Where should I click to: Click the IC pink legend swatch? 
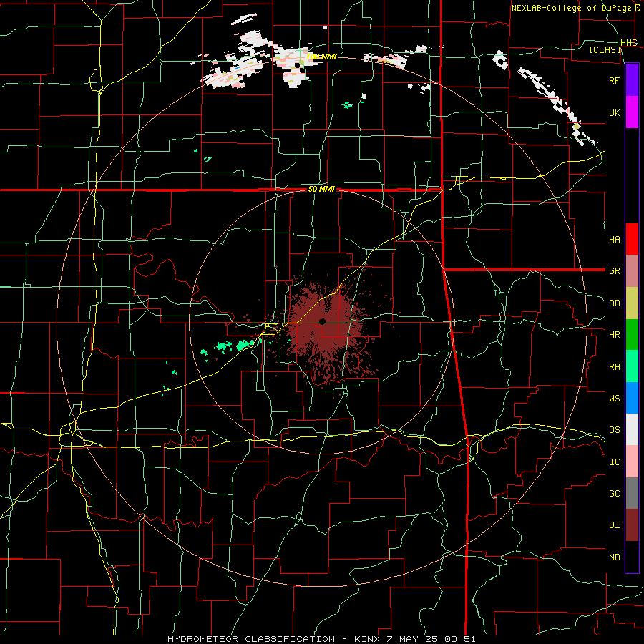632,462
